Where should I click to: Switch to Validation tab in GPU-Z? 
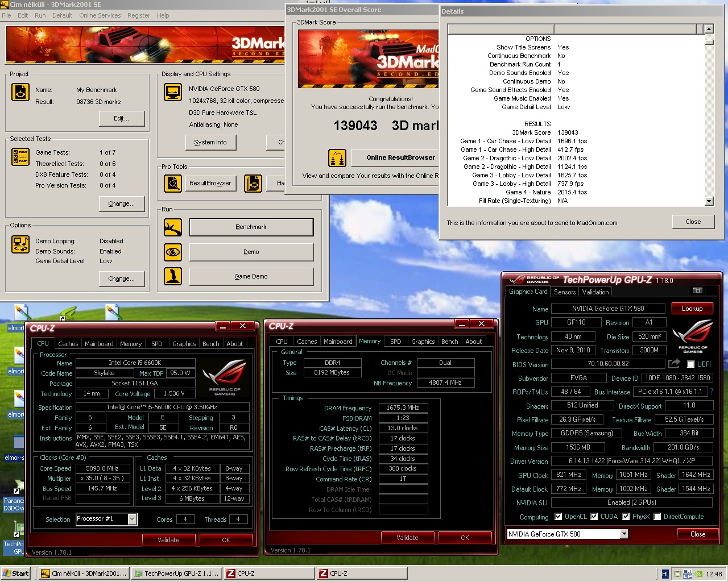(x=595, y=292)
